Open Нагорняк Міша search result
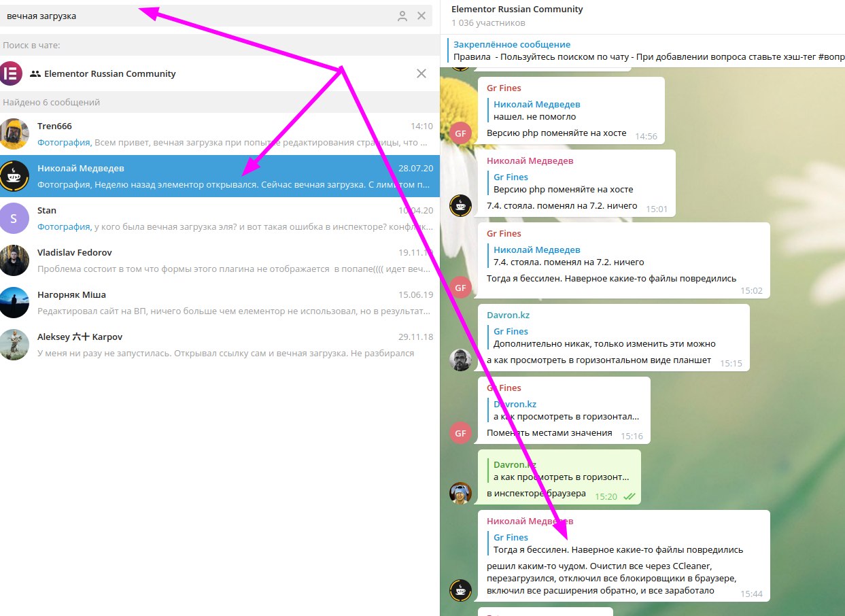Viewport: 845px width, 616px height. [x=220, y=303]
